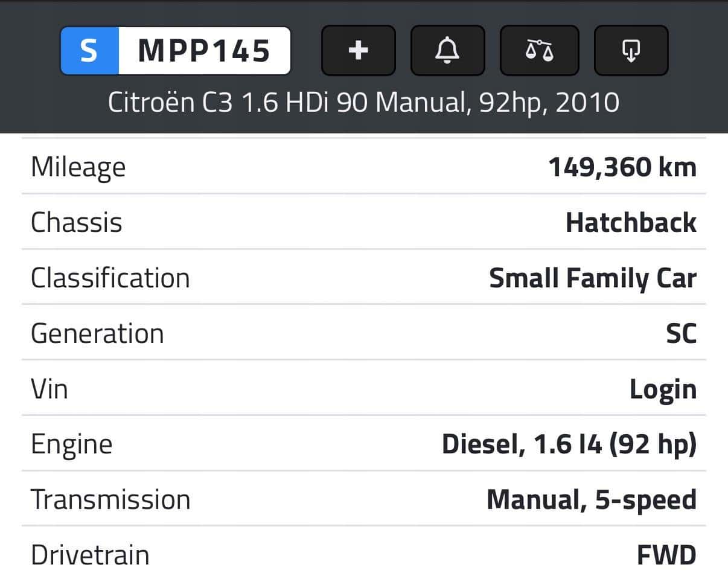
Task: Click the SC generation value
Action: (x=682, y=334)
